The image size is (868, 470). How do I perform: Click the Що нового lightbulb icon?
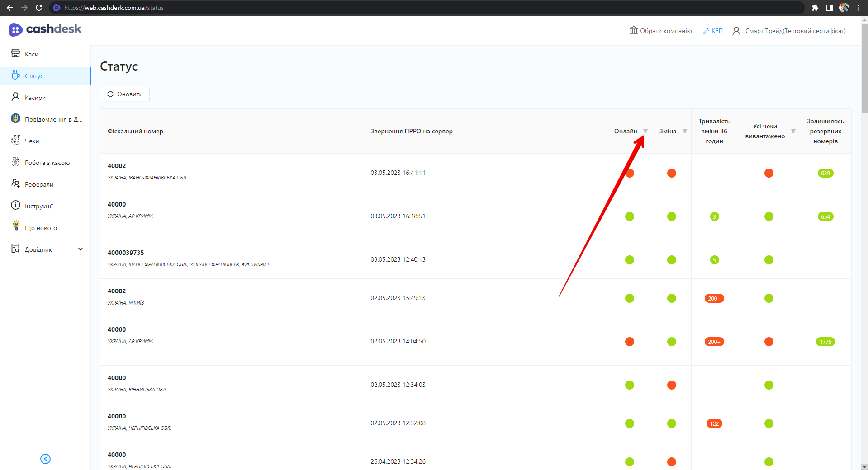pyautogui.click(x=16, y=226)
